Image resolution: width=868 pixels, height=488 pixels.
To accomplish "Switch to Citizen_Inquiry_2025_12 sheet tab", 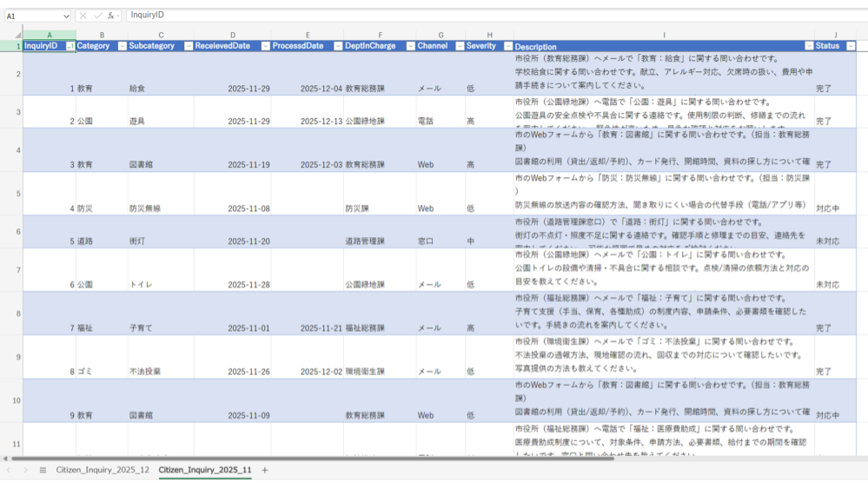I will click(103, 470).
